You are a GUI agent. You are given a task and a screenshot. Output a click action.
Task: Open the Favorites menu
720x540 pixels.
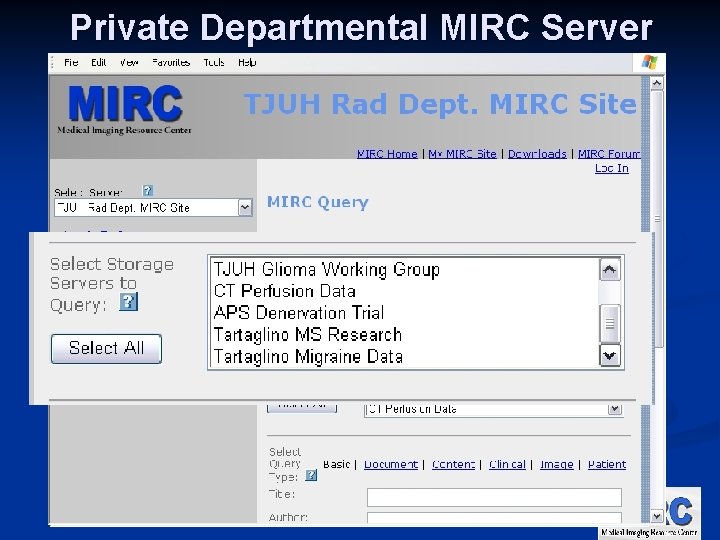coord(171,62)
